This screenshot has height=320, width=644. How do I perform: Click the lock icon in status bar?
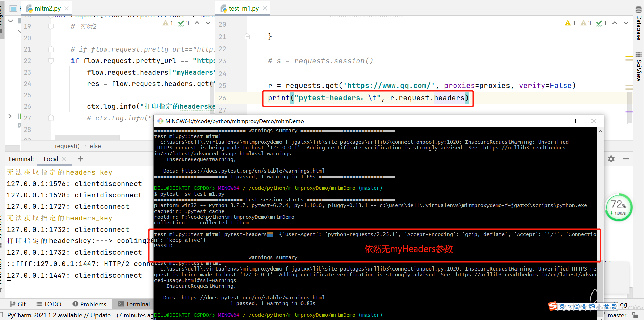635,315
